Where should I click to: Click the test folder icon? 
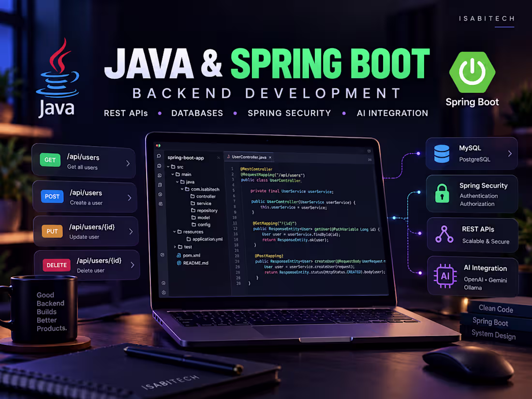[180, 247]
